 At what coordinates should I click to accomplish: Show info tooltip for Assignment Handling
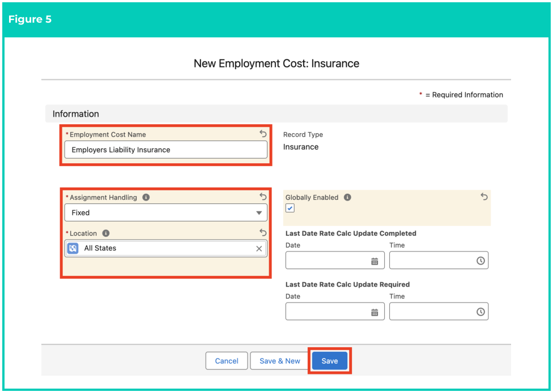coord(146,197)
